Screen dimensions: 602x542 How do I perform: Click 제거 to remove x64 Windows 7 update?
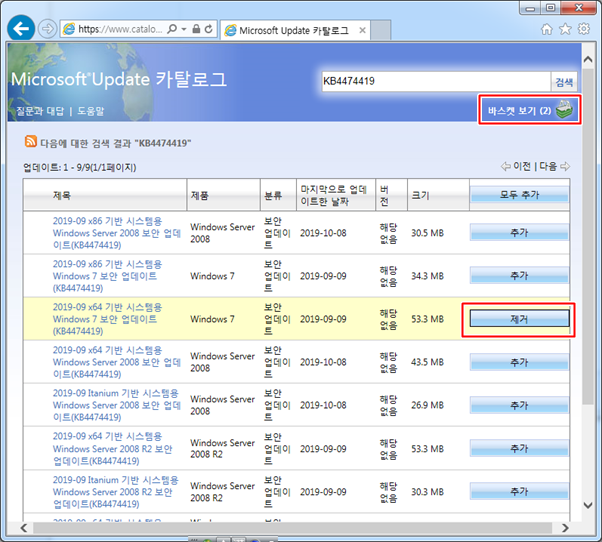(519, 319)
